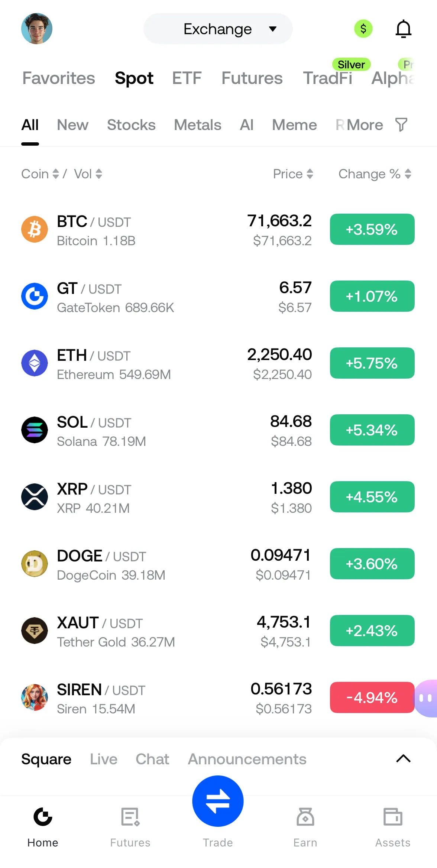Open the Announcements section
Image resolution: width=437 pixels, height=868 pixels.
pos(247,759)
